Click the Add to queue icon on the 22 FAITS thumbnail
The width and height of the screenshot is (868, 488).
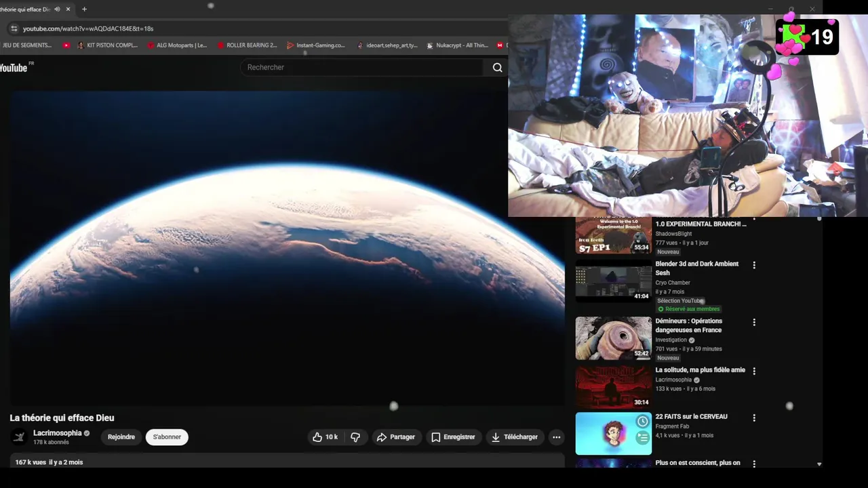tap(642, 438)
